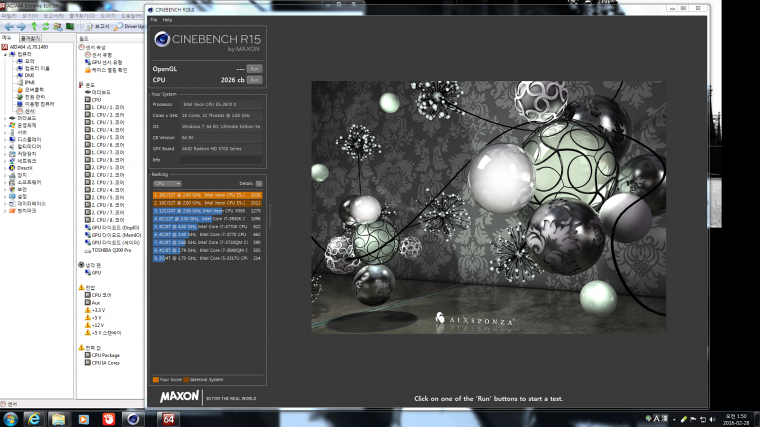Expand the Software node in AIDA64 tree
Screen dimensions: 760x427
click(x=6, y=182)
